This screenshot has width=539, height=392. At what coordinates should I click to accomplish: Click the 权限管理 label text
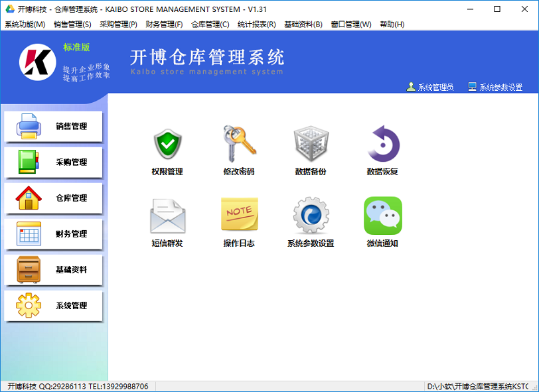(x=167, y=171)
